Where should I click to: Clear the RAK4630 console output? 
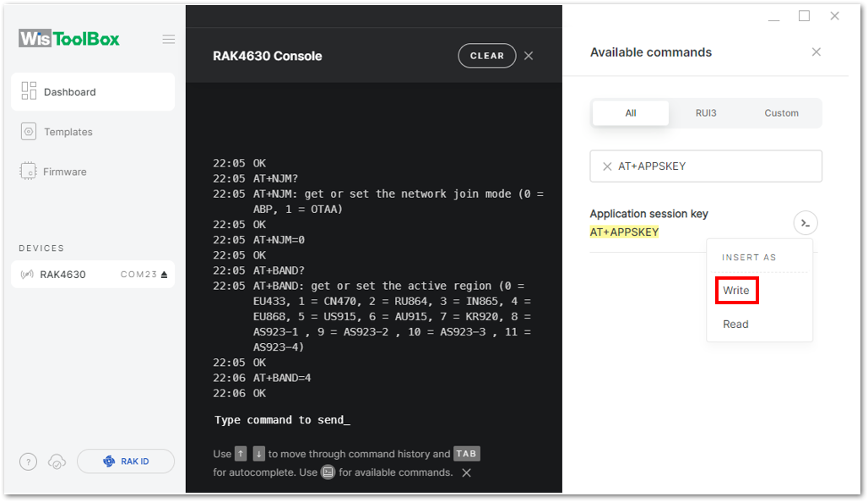click(x=487, y=56)
